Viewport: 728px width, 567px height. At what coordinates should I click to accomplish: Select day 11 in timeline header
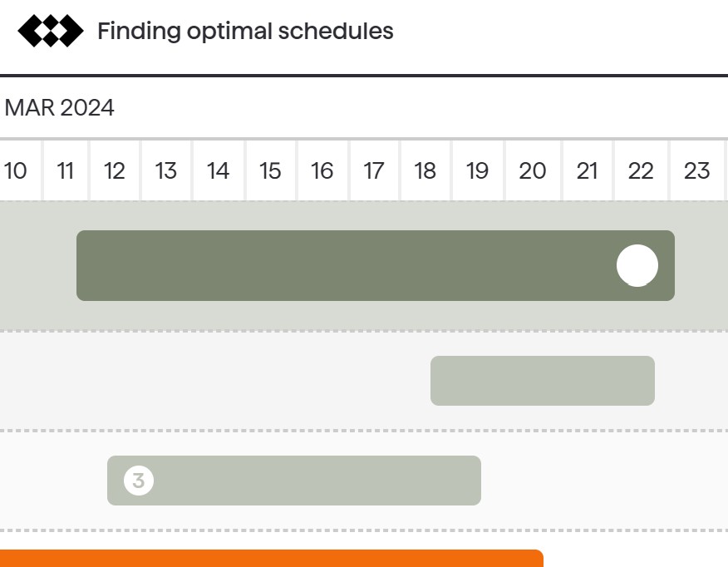point(66,170)
